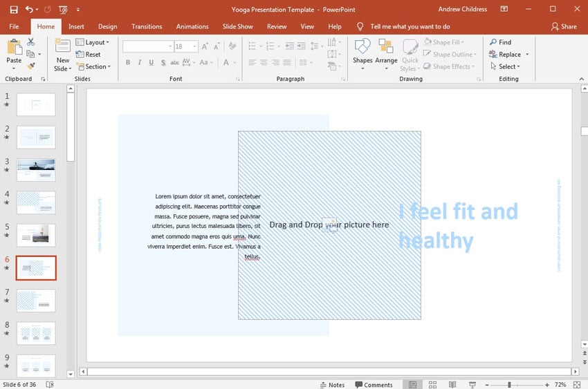Image resolution: width=588 pixels, height=389 pixels.
Task: Toggle the Comments pane
Action: click(x=374, y=385)
